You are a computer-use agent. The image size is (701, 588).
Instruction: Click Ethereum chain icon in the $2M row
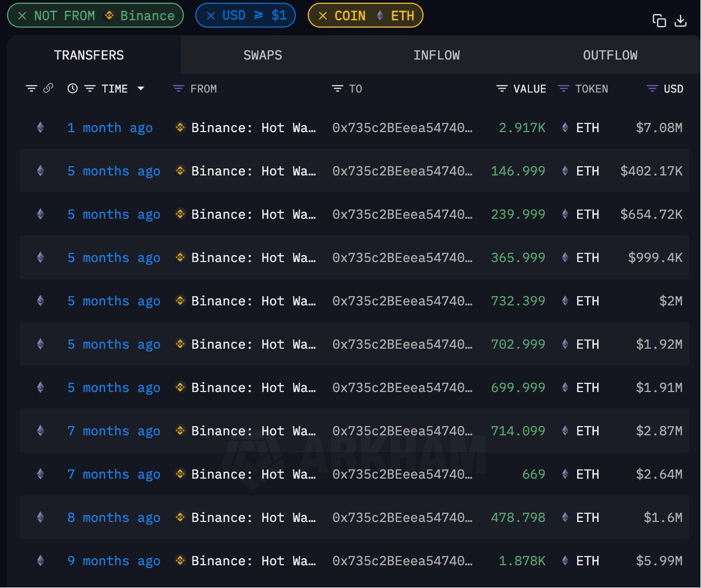pos(40,300)
